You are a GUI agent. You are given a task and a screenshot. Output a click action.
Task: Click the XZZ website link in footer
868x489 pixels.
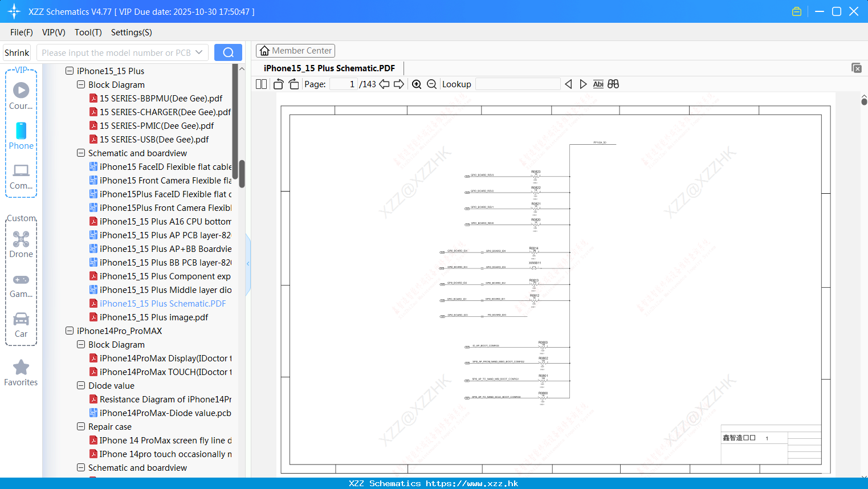click(472, 483)
